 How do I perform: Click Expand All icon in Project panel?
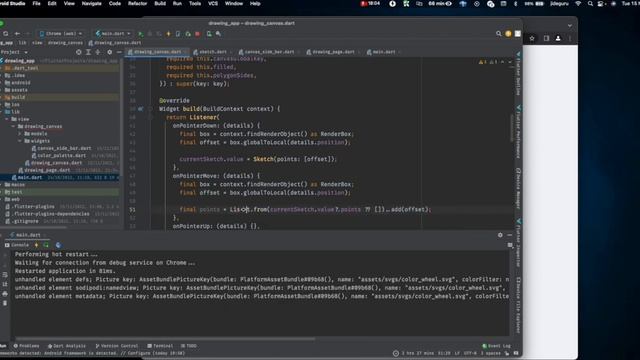(88, 52)
